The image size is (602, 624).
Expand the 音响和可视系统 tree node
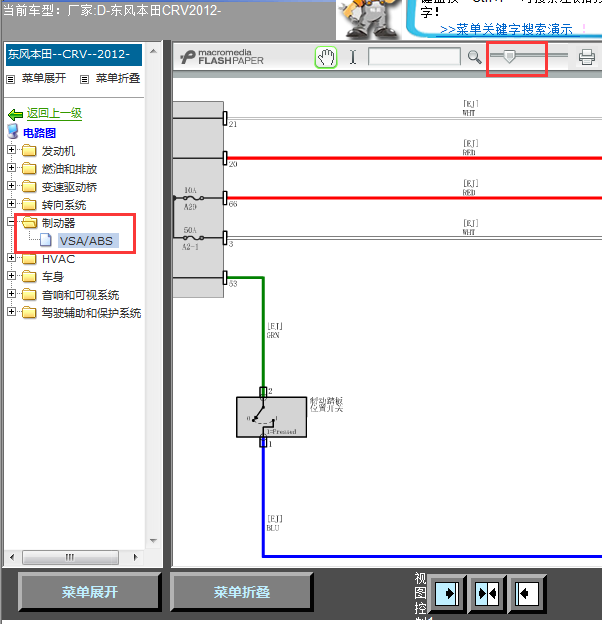click(12, 294)
